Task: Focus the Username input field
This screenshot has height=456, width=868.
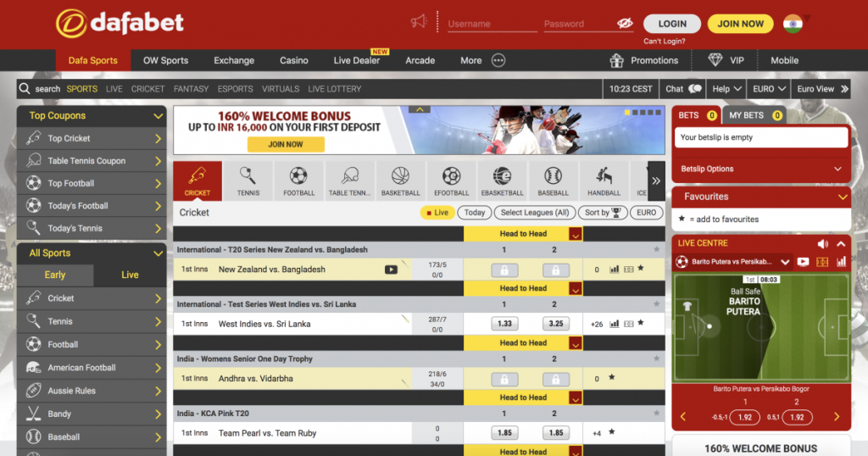Action: [x=492, y=24]
